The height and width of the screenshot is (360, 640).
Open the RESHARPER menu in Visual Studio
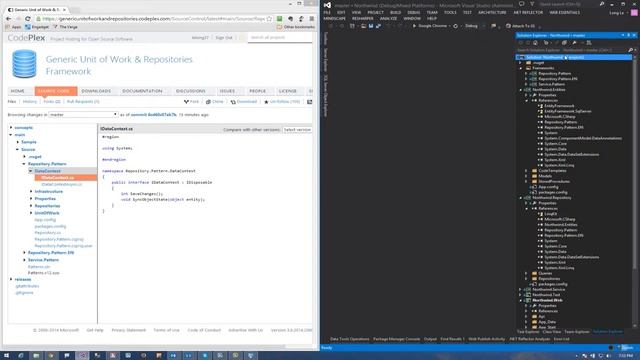pos(362,18)
